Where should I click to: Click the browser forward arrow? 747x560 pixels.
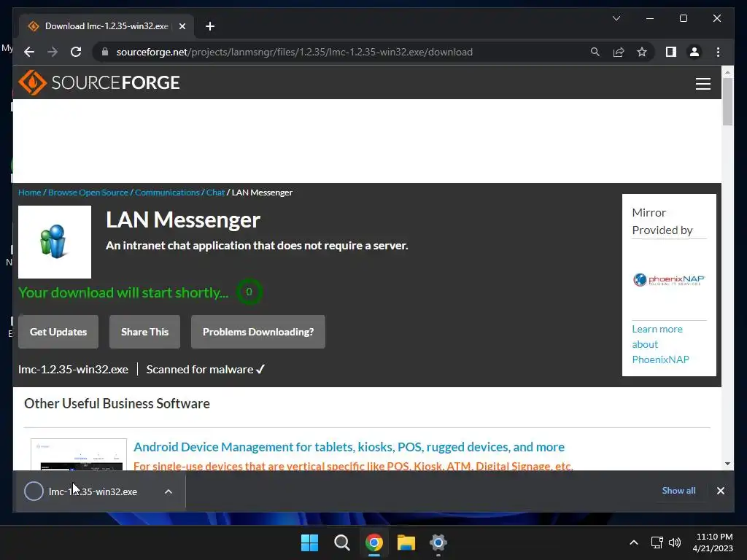click(x=53, y=52)
